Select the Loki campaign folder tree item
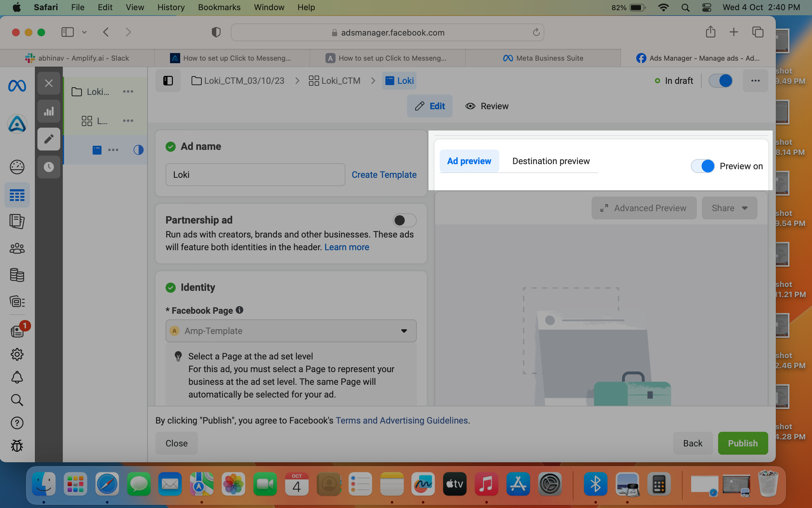This screenshot has width=812, height=508. pyautogui.click(x=91, y=92)
